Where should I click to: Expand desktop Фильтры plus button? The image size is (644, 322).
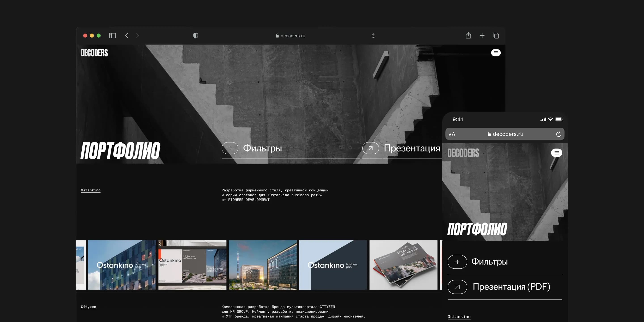[x=230, y=148]
